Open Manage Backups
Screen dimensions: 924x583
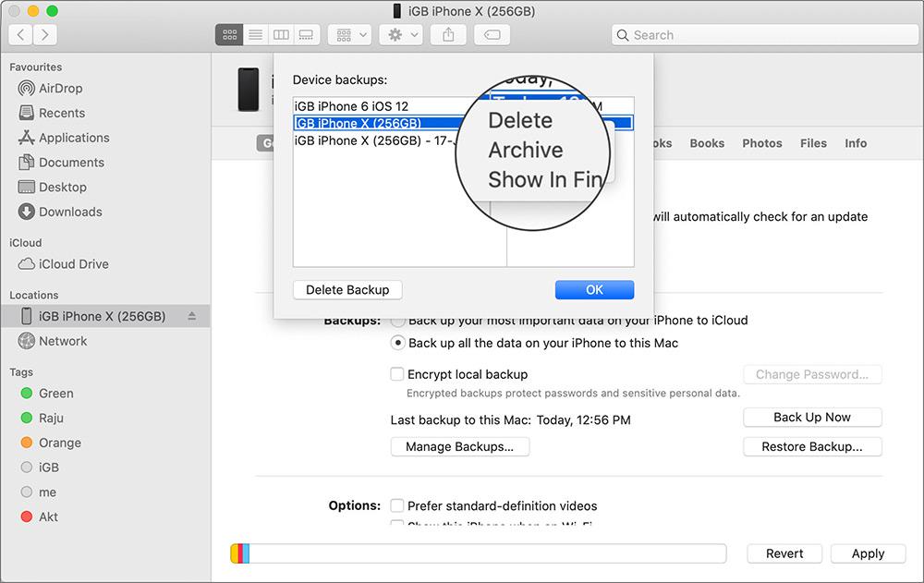459,447
